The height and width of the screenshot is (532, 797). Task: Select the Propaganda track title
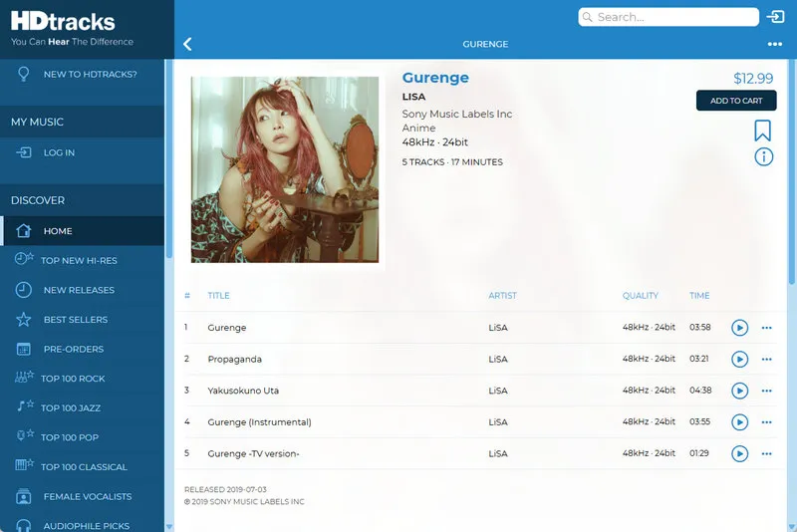pyautogui.click(x=235, y=360)
